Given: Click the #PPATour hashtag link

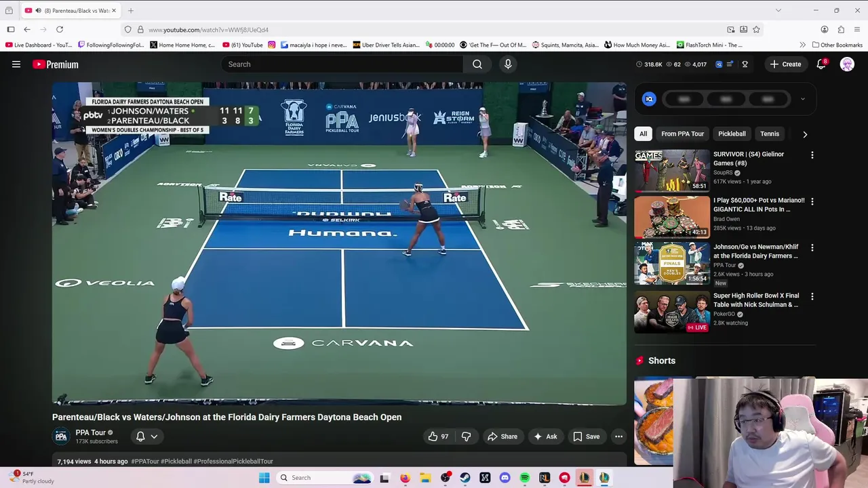Looking at the screenshot, I should tap(144, 462).
